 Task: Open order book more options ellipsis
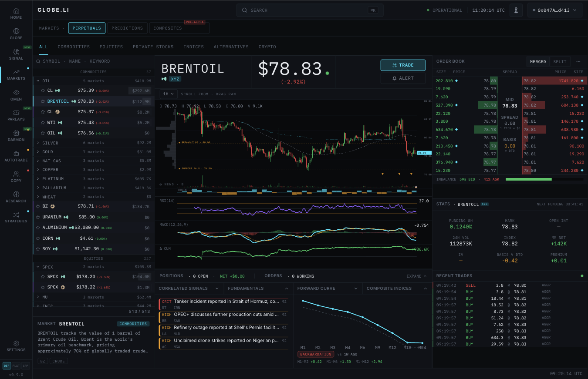578,61
